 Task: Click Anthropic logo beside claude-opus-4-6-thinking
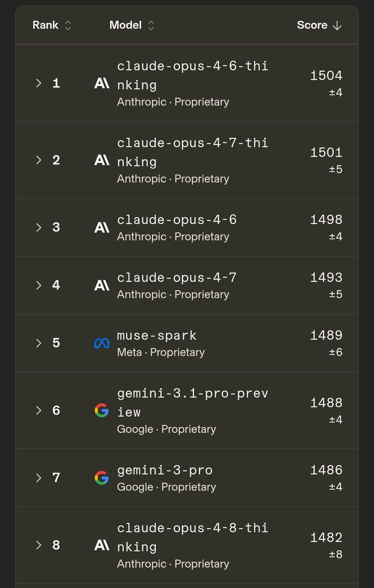(x=102, y=83)
